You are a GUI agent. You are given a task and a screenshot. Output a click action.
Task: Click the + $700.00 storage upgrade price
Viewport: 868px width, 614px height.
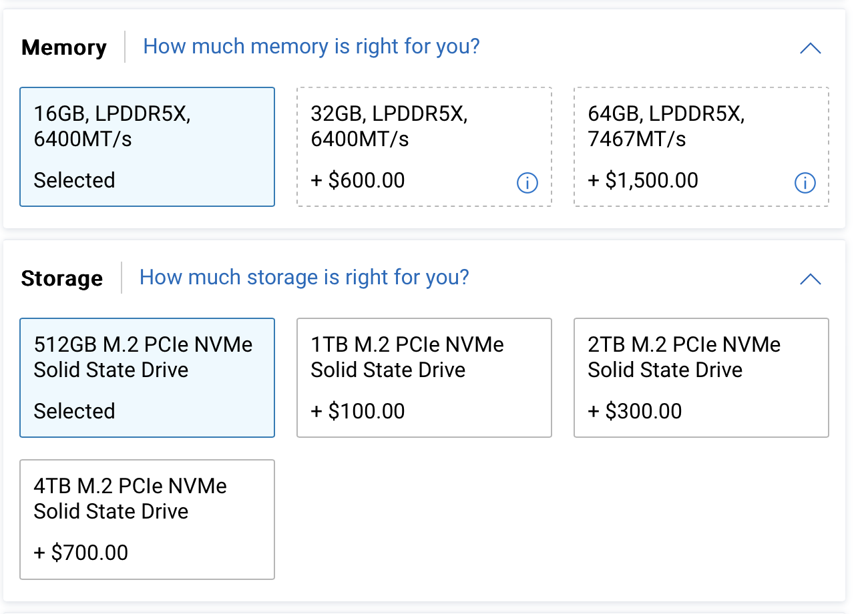(81, 553)
